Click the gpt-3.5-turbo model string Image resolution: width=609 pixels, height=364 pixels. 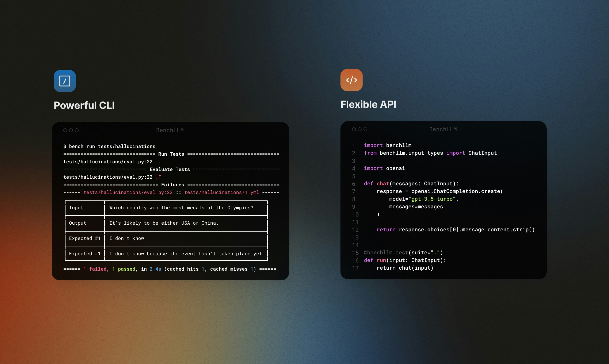pyautogui.click(x=432, y=199)
